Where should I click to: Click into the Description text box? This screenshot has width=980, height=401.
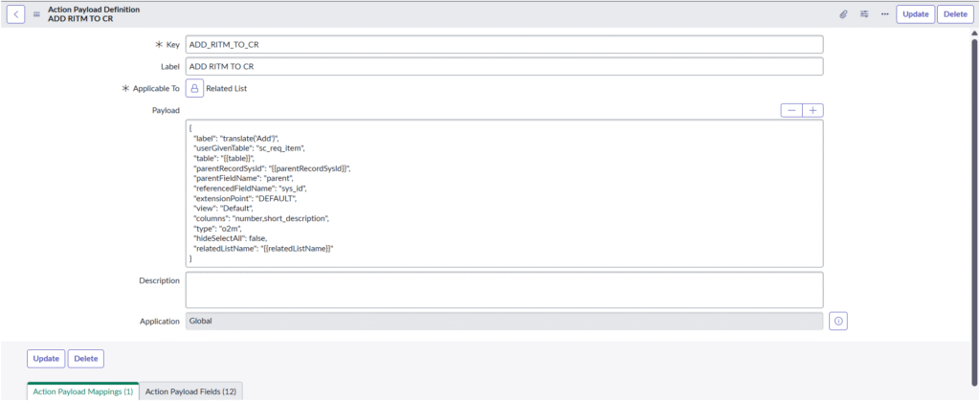pyautogui.click(x=503, y=289)
